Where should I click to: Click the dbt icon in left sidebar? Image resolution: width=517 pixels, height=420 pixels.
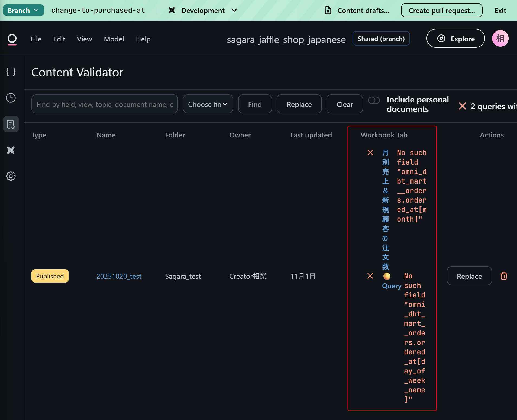pyautogui.click(x=11, y=150)
